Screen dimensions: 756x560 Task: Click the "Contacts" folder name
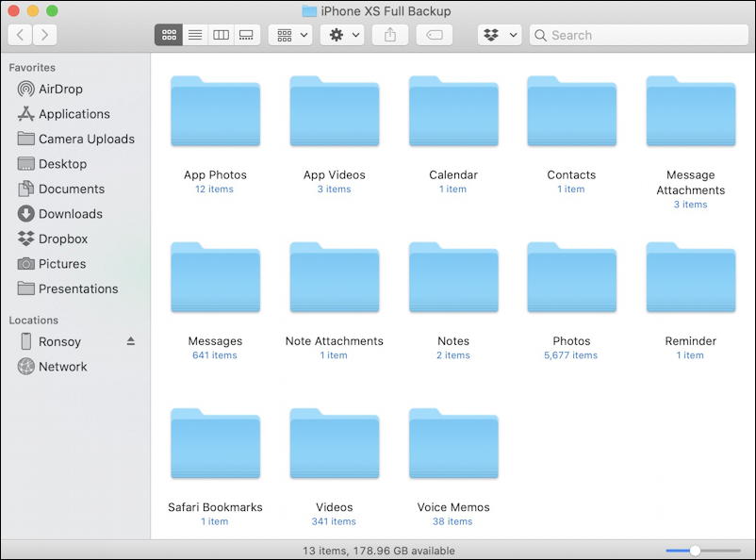pyautogui.click(x=571, y=174)
